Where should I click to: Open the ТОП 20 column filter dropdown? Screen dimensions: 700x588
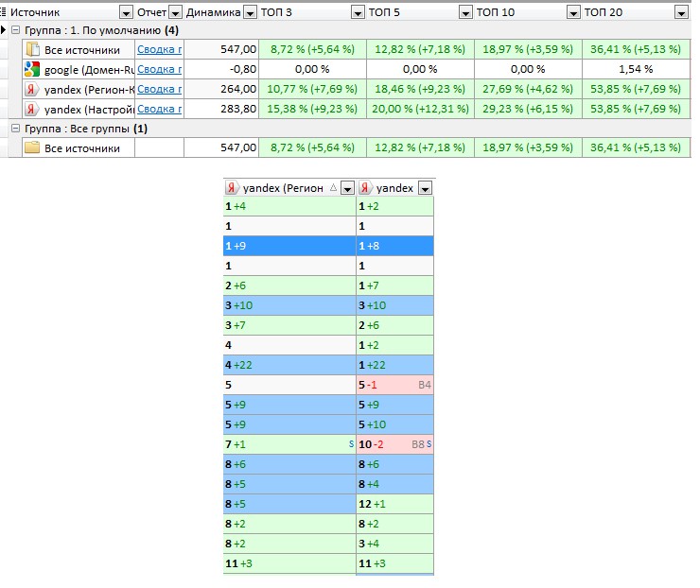[x=681, y=13]
